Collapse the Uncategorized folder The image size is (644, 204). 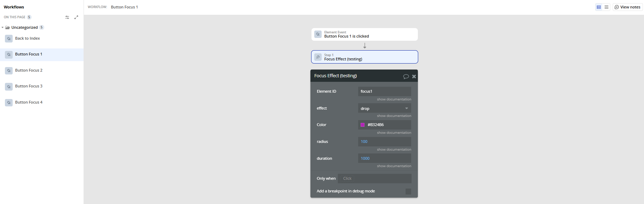click(x=3, y=27)
